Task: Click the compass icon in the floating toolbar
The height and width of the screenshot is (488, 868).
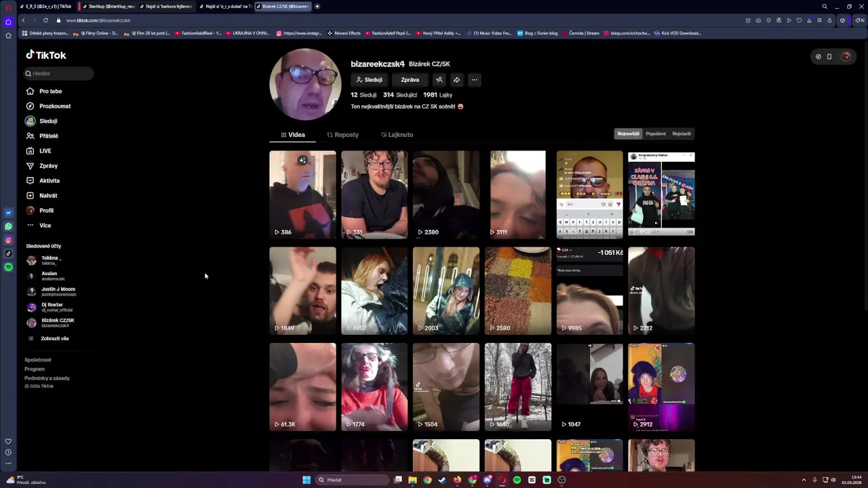Action: point(818,57)
